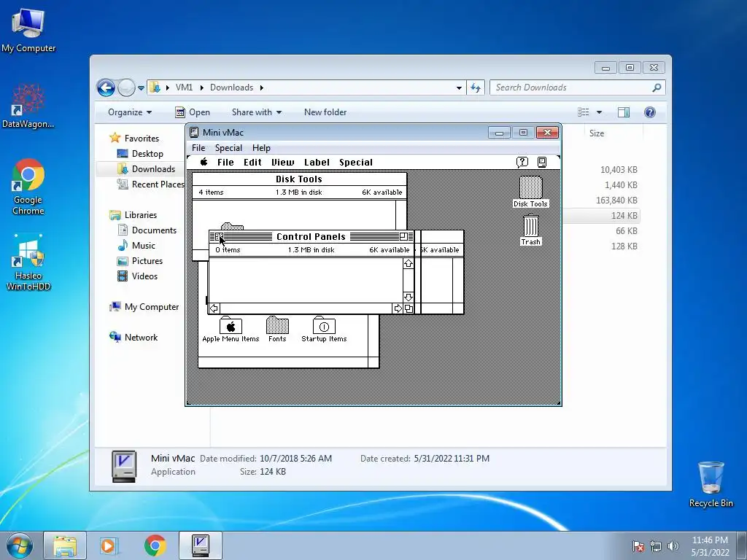The height and width of the screenshot is (560, 747).
Task: Select Videos library
Action: 144,276
